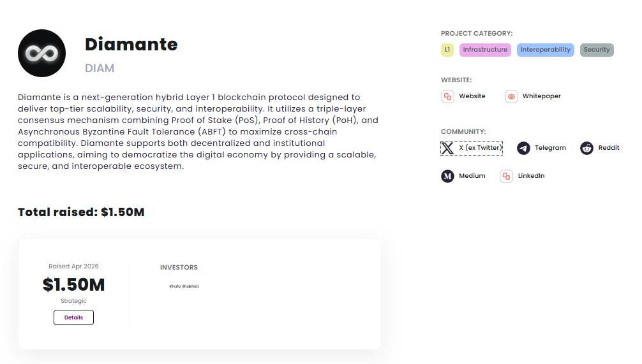Visit the Reddit text link

pos(609,148)
